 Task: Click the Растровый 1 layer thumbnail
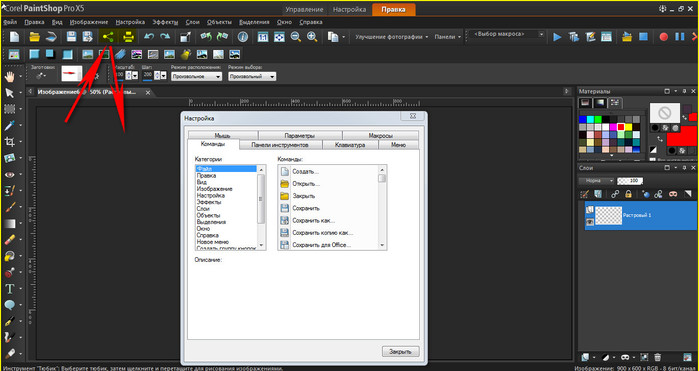[x=609, y=215]
